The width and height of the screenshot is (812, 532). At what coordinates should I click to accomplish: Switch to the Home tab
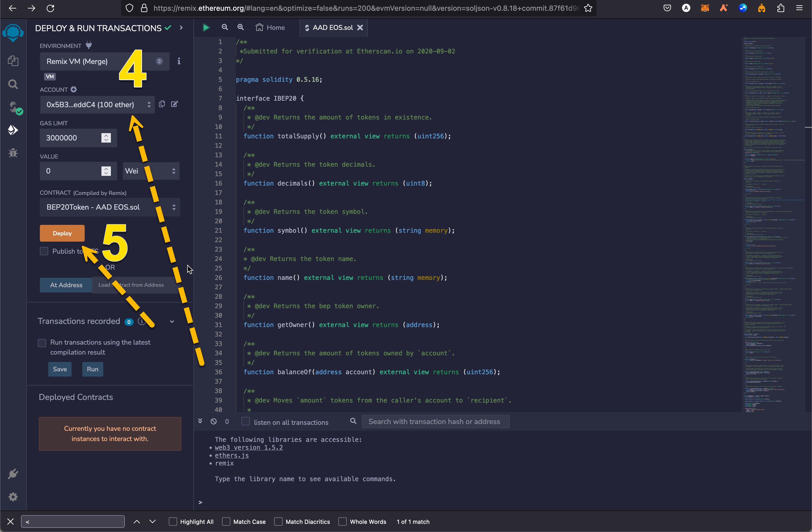click(x=270, y=28)
